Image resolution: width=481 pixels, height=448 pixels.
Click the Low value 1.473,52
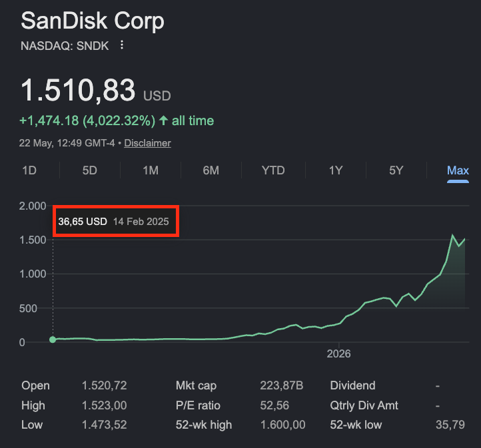[x=105, y=425]
